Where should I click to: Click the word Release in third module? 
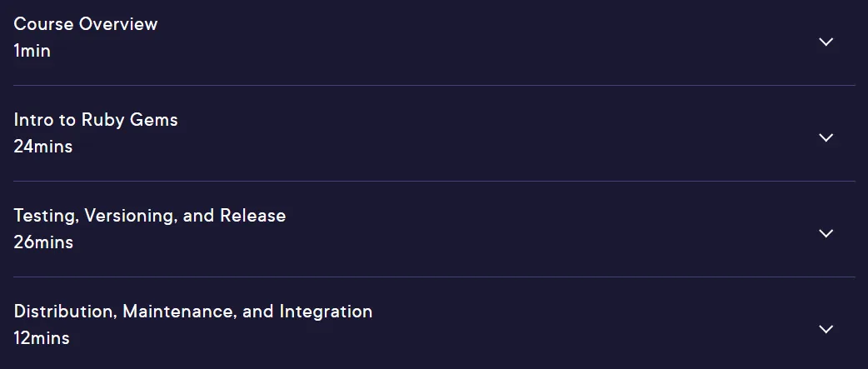253,215
